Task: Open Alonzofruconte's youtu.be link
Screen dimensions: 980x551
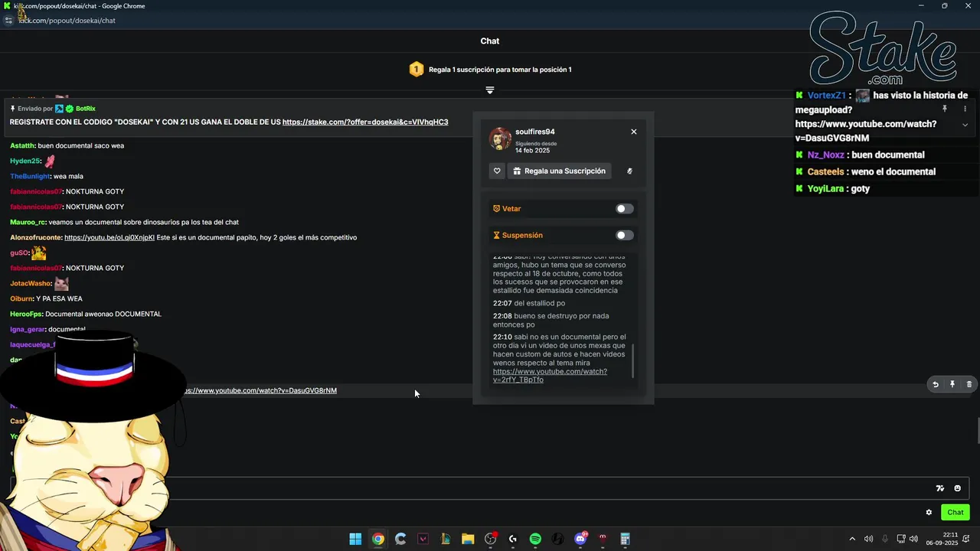Action: pyautogui.click(x=109, y=237)
